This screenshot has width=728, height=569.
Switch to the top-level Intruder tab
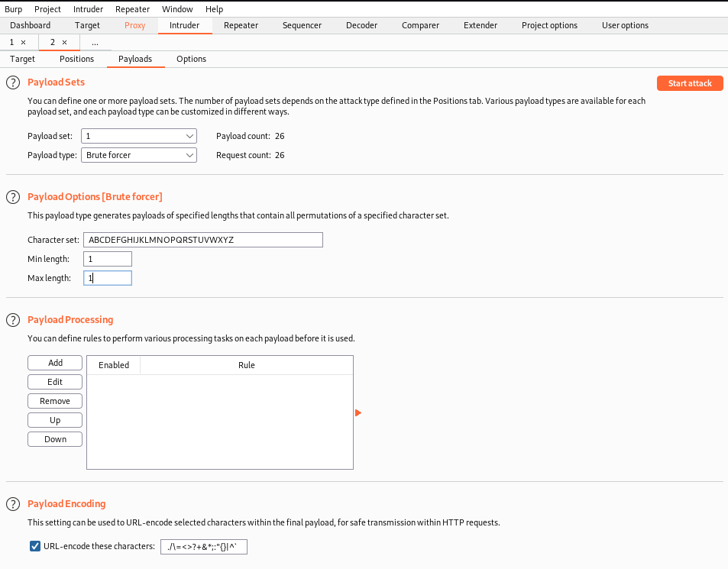pos(184,25)
